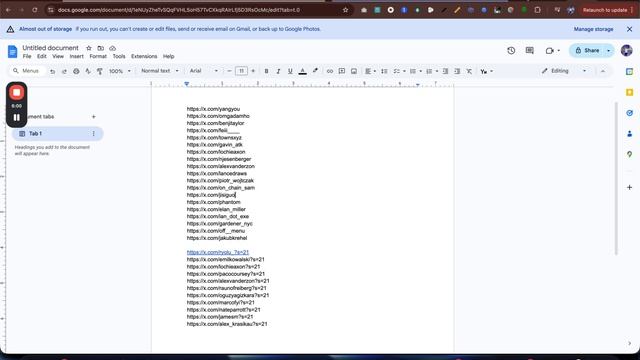This screenshot has width=640, height=360.
Task: Open the text color picker
Action: click(x=302, y=71)
